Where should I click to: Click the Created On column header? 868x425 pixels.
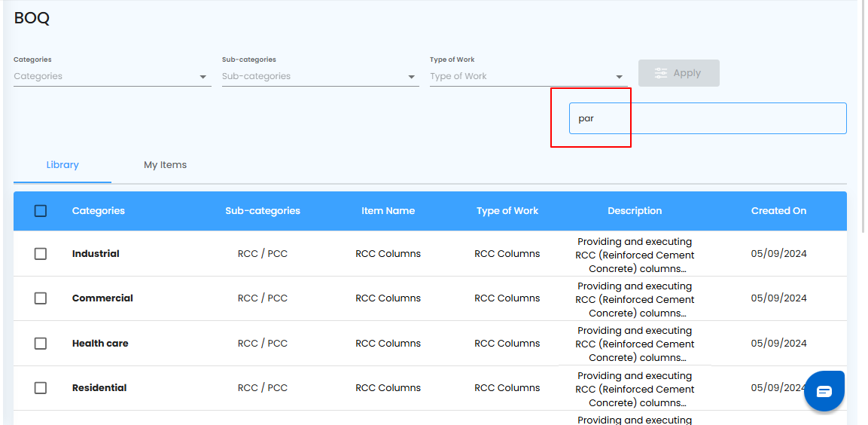click(778, 211)
